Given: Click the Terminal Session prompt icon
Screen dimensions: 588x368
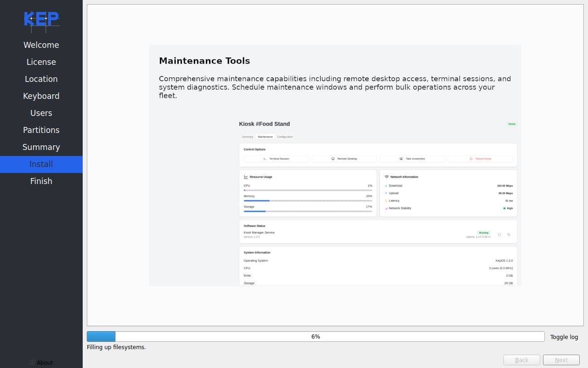Looking at the screenshot, I should point(265,159).
